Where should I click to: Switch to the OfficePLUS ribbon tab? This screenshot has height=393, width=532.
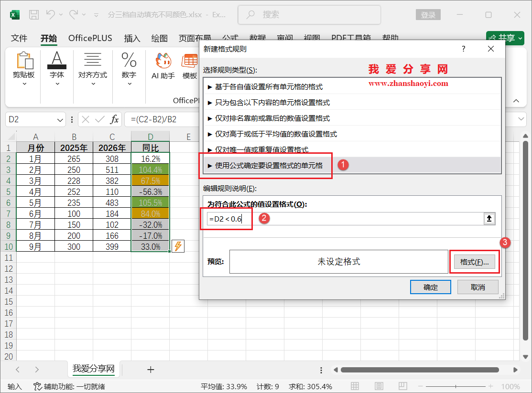90,38
